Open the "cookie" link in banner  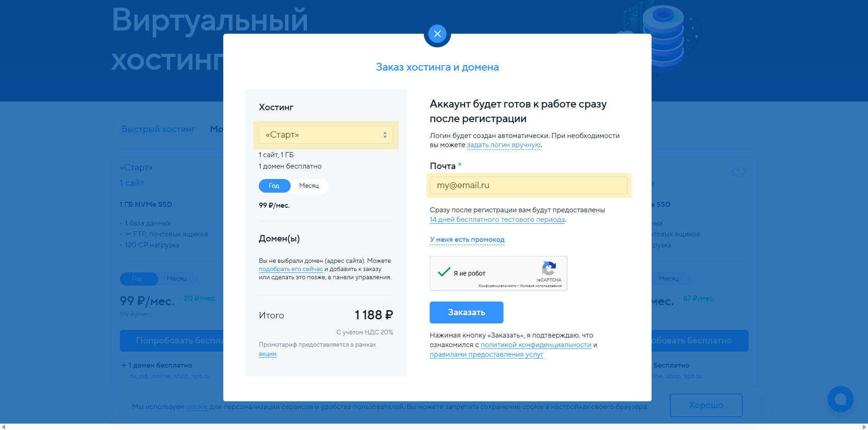tap(197, 407)
